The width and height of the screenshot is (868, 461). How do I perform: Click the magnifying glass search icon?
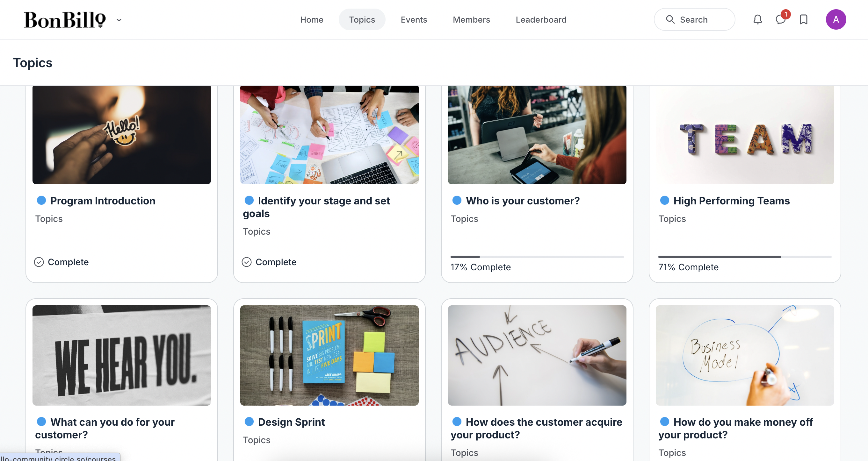[670, 19]
